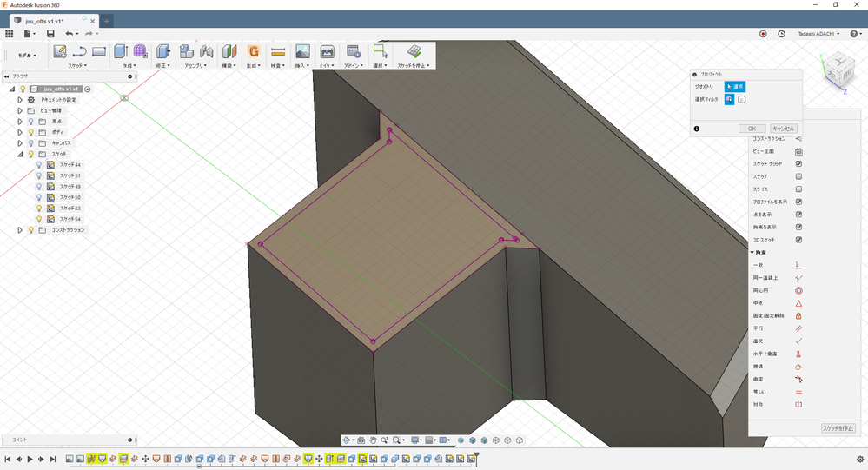Expand the ボディ folder node
Viewport: 868px width, 470px height.
coord(20,132)
